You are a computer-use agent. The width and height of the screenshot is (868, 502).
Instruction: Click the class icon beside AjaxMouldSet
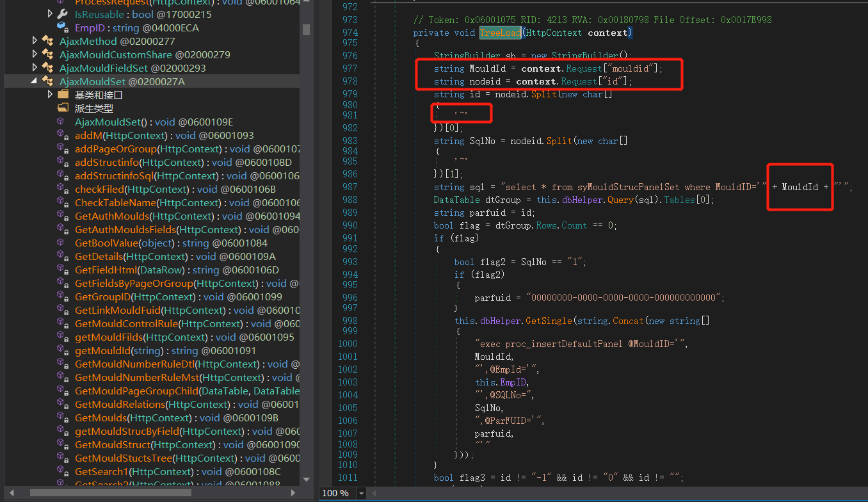click(47, 81)
